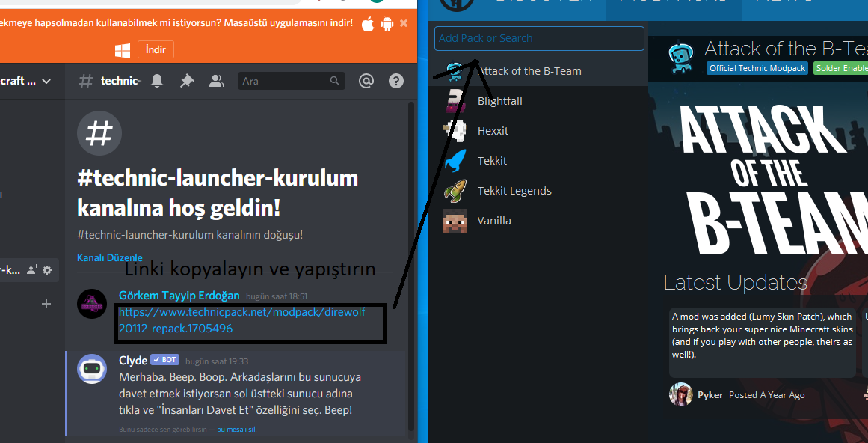The height and width of the screenshot is (443, 868).
Task: Click the Clyde username
Action: click(x=133, y=361)
